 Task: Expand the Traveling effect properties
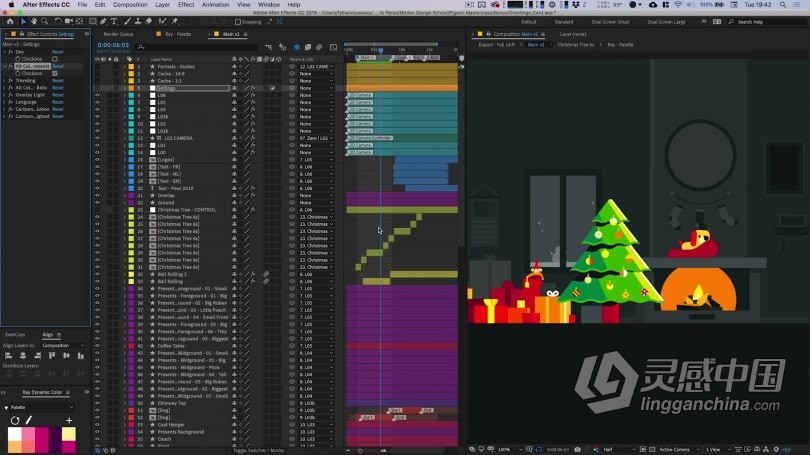tap(5, 81)
